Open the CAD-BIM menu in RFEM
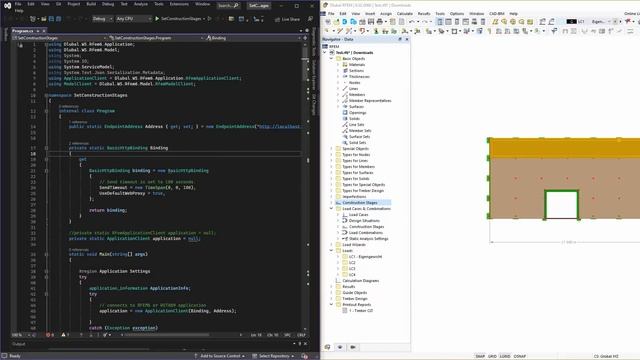 pos(496,13)
